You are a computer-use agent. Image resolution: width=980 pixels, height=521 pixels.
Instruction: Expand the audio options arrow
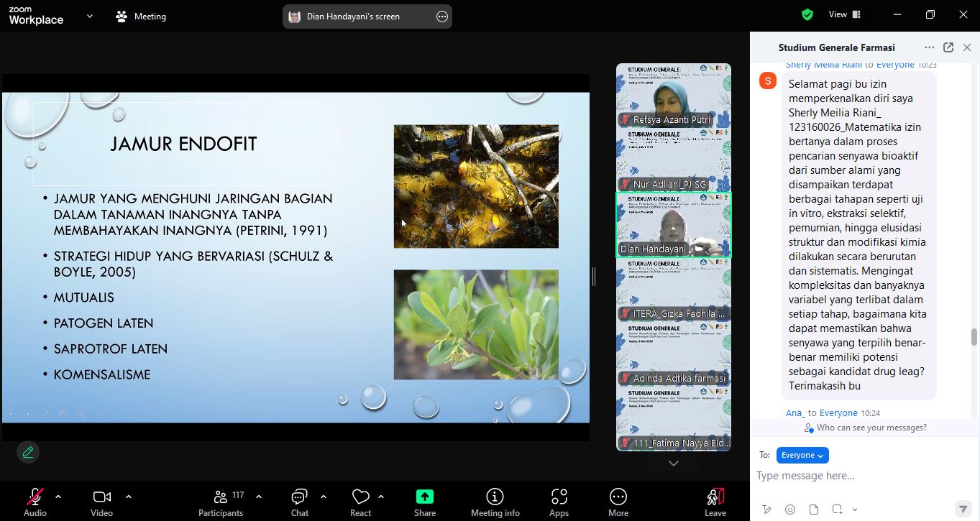point(58,497)
